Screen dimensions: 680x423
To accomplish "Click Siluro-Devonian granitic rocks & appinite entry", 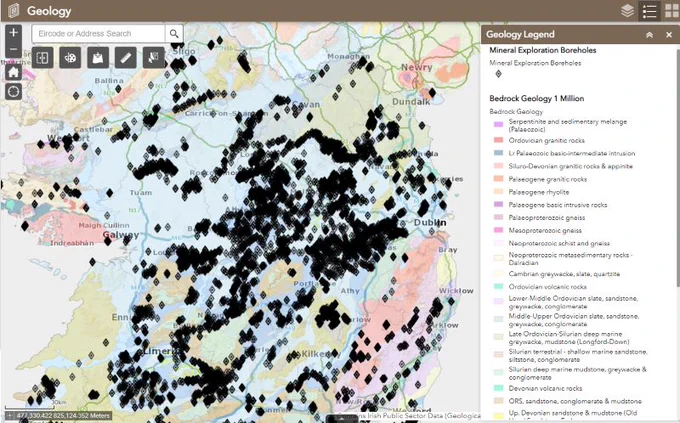I will tap(570, 166).
